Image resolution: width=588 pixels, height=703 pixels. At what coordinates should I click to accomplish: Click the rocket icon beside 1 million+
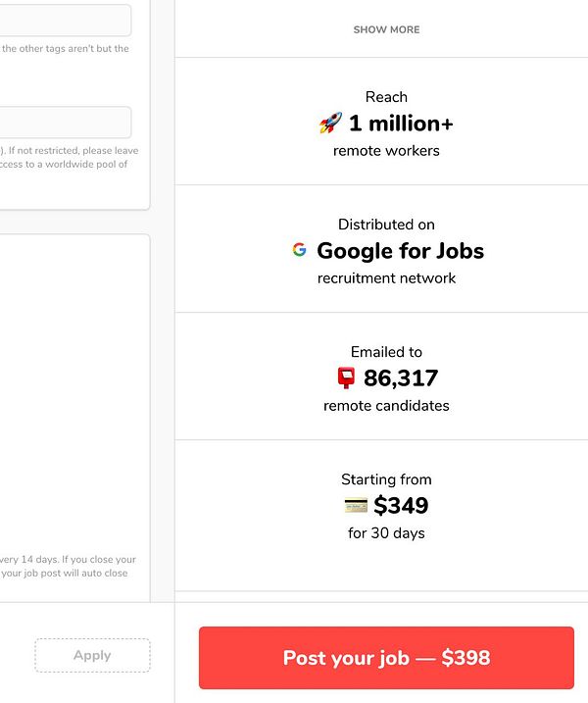pos(330,124)
